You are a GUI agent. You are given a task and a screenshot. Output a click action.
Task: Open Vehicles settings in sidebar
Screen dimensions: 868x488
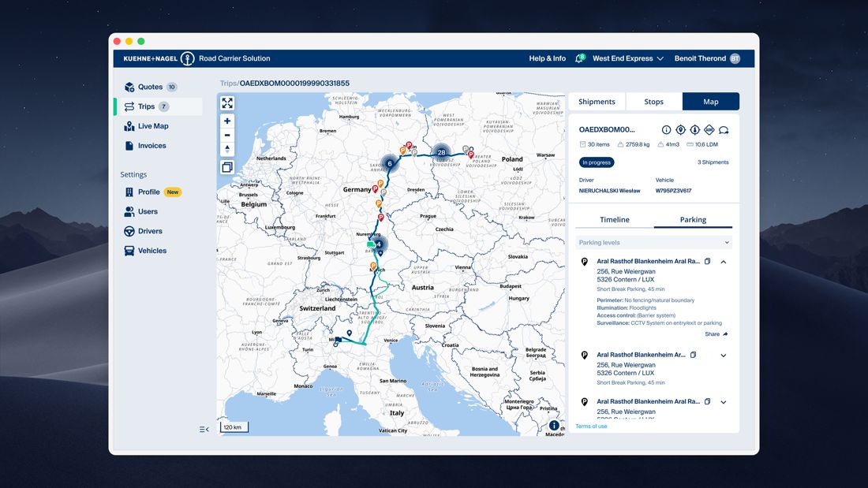click(x=146, y=251)
